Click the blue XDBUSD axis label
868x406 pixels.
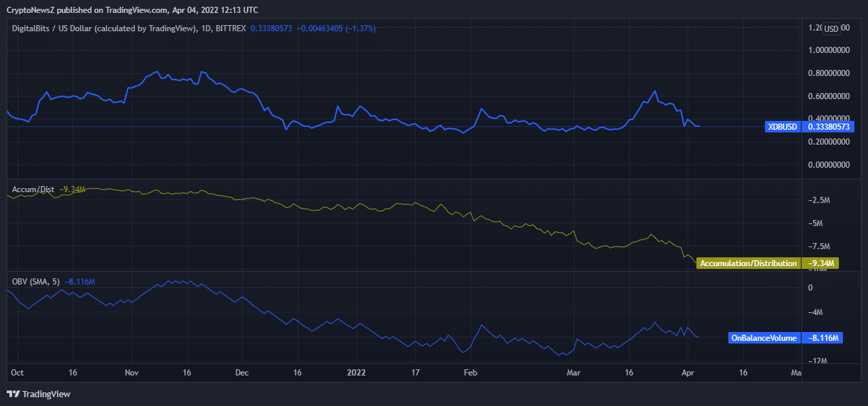tap(781, 126)
